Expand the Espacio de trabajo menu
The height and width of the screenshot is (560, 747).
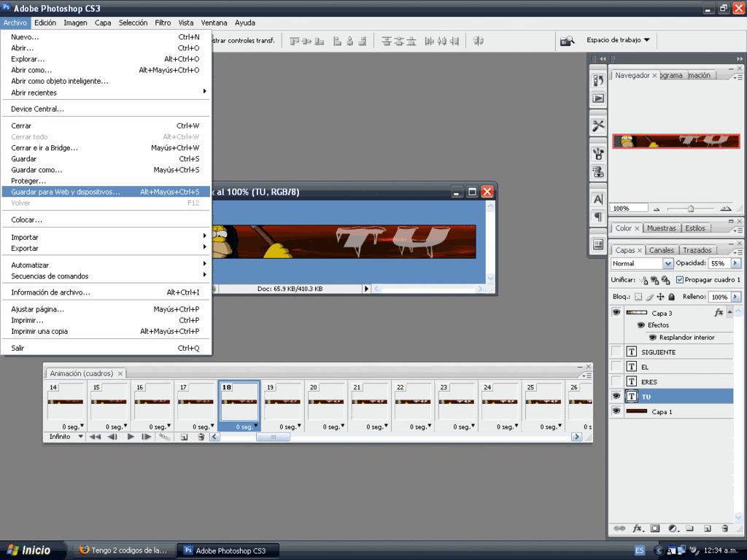pyautogui.click(x=617, y=40)
